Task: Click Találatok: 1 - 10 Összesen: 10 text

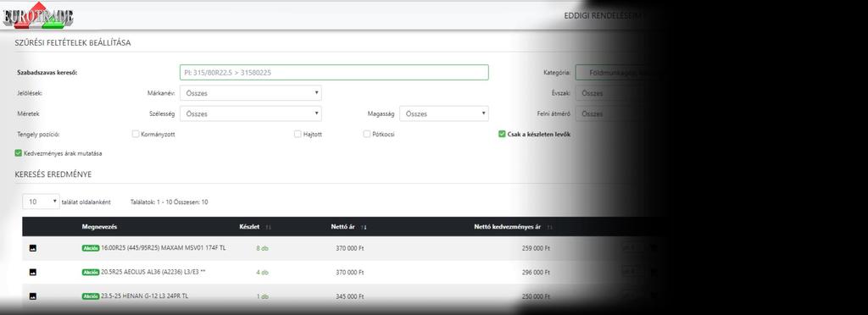Action: coord(170,202)
